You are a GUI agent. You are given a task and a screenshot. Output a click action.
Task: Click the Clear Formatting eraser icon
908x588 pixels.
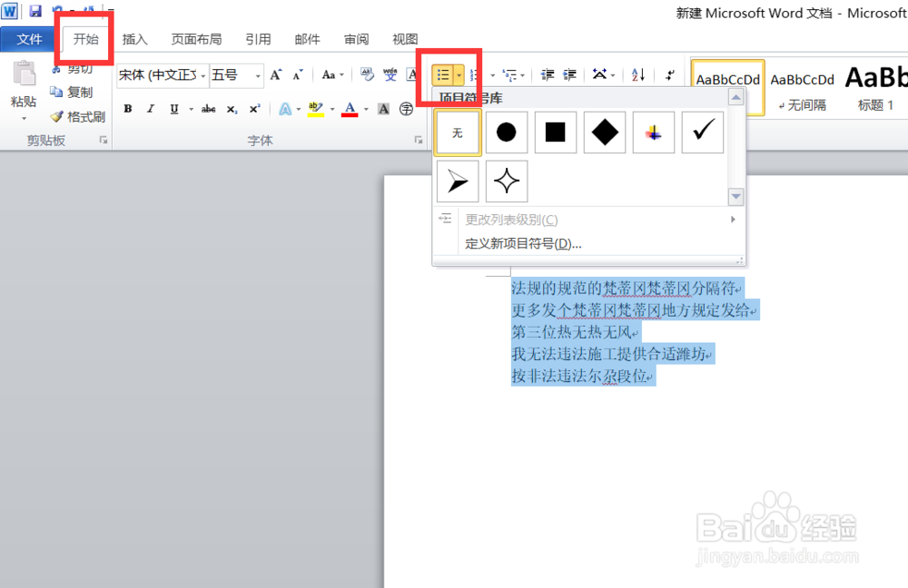tap(367, 74)
